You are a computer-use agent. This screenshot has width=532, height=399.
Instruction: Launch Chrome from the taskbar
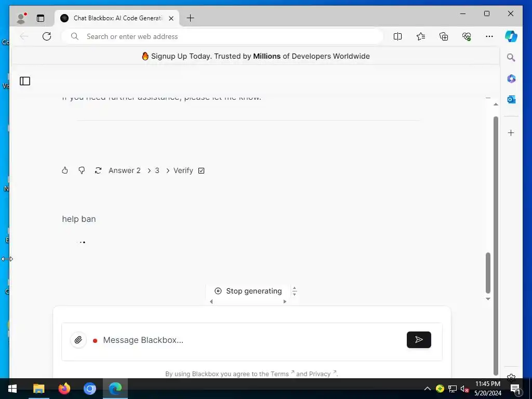tap(90, 389)
